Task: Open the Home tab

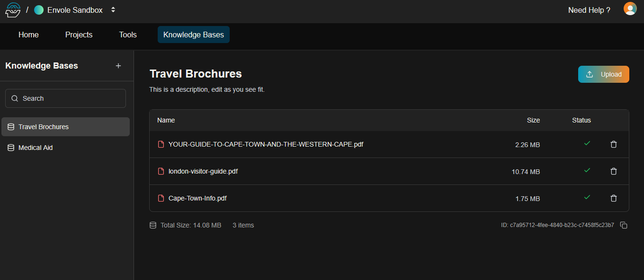Action: (x=28, y=35)
